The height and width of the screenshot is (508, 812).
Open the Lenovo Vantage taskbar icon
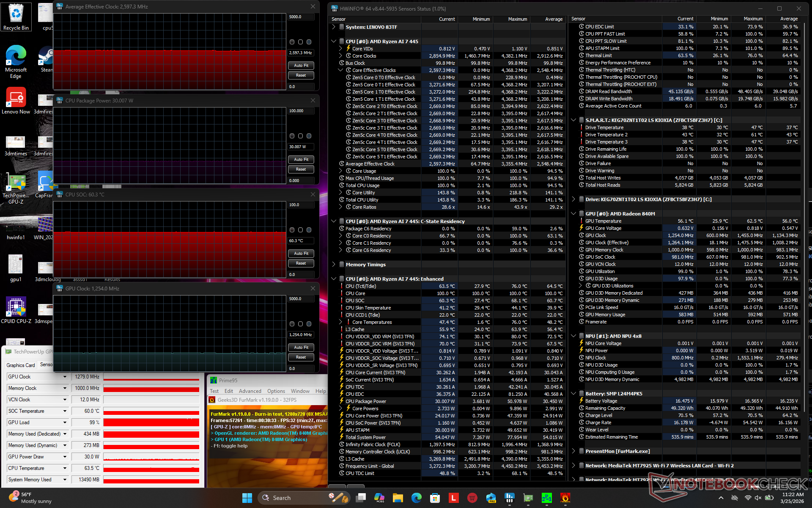(453, 498)
